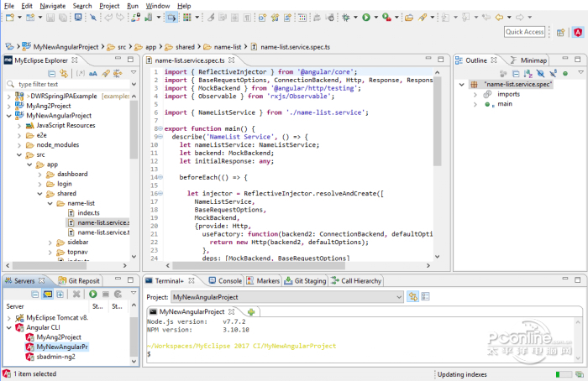Click the Angular icon in the status bar
The width and height of the screenshot is (588, 381).
coord(7,374)
